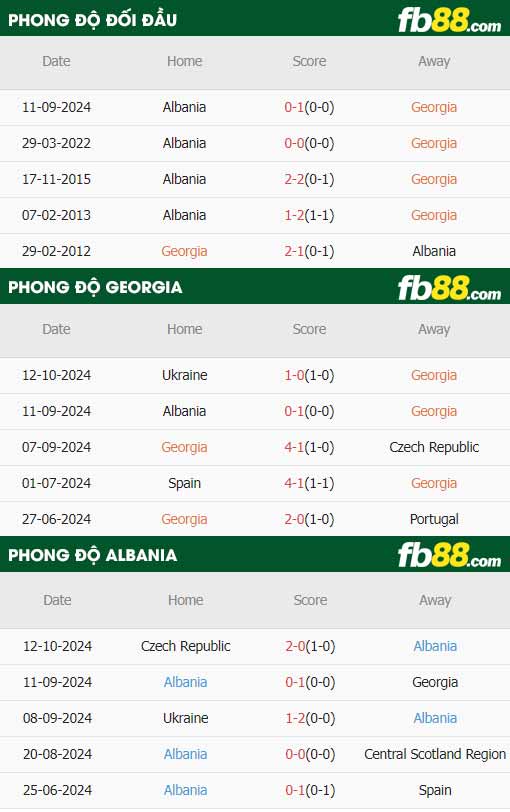
Task: Click Czech Republic home team on 12-10-2024
Action: click(185, 646)
